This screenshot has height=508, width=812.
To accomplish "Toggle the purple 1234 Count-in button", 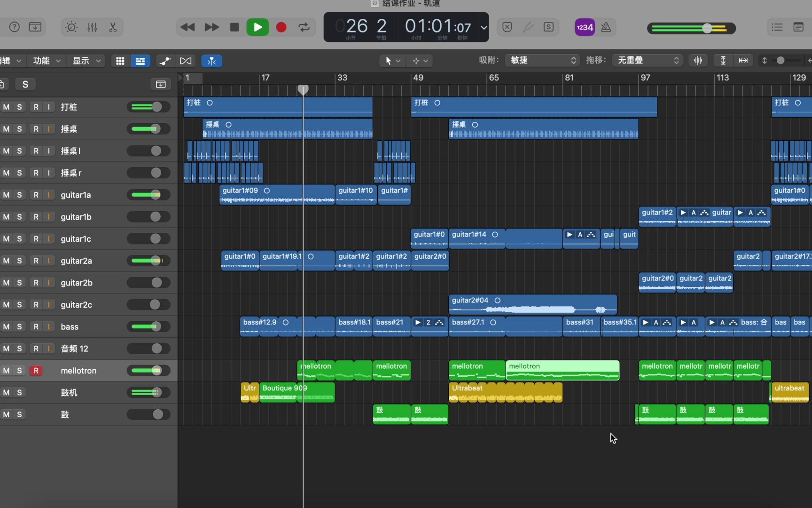I will (585, 27).
